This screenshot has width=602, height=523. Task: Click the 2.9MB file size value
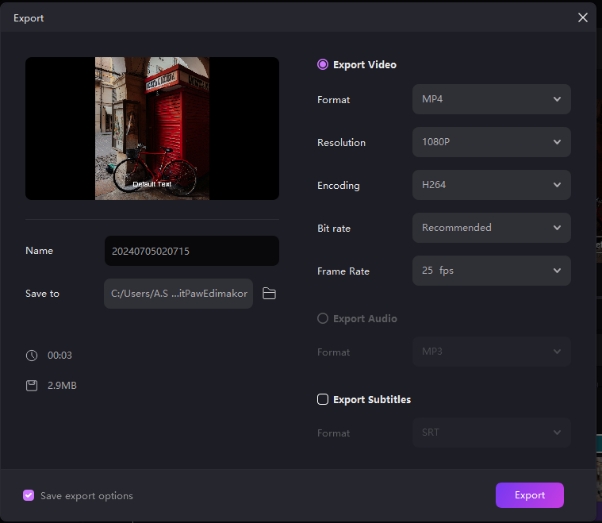tap(62, 386)
